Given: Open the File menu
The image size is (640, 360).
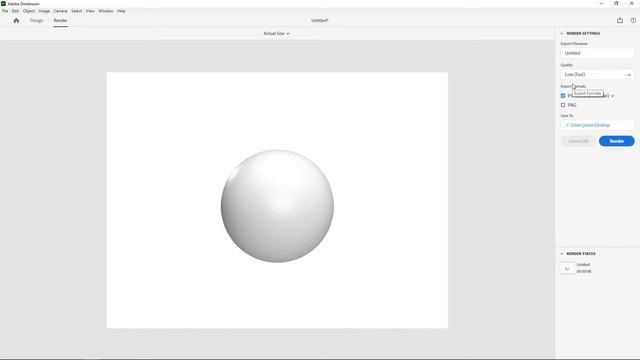Looking at the screenshot, I should click(5, 11).
